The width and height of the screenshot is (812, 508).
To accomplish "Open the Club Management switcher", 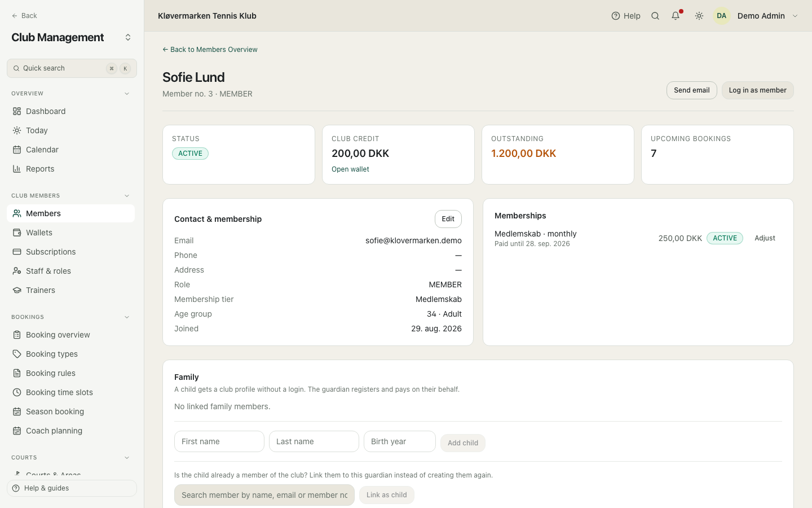I will point(128,37).
